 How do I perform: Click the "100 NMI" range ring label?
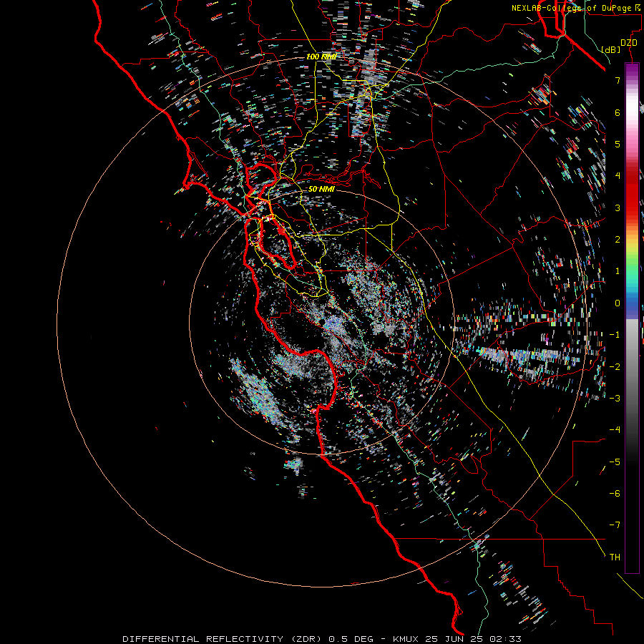coord(321,57)
